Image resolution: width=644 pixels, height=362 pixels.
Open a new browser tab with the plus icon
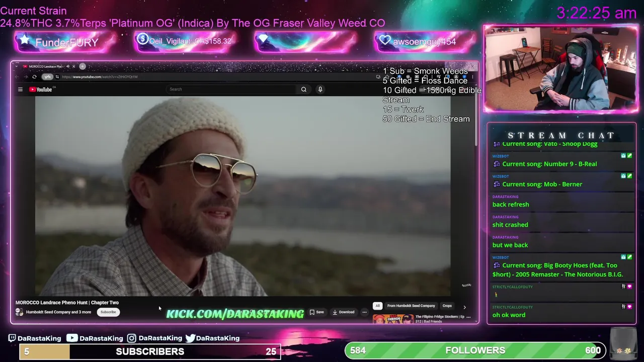pyautogui.click(x=83, y=66)
